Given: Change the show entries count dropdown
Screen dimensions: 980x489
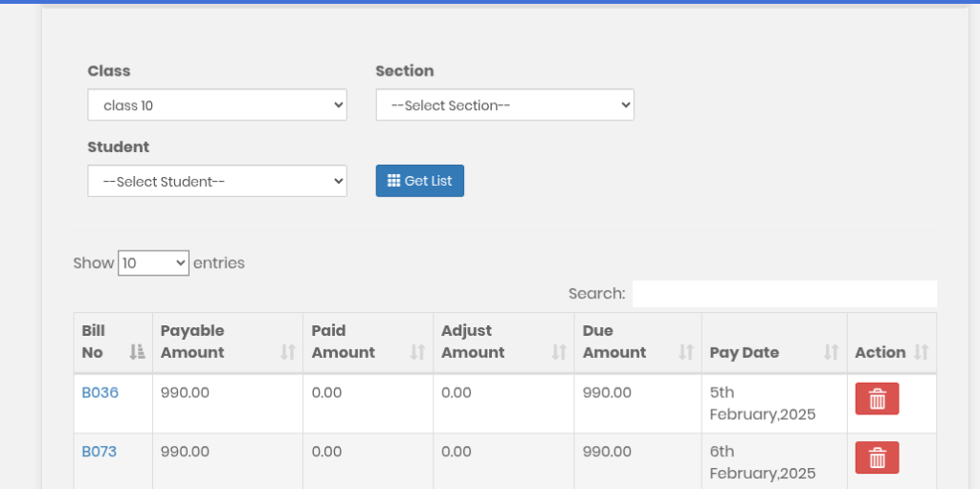Looking at the screenshot, I should 153,262.
